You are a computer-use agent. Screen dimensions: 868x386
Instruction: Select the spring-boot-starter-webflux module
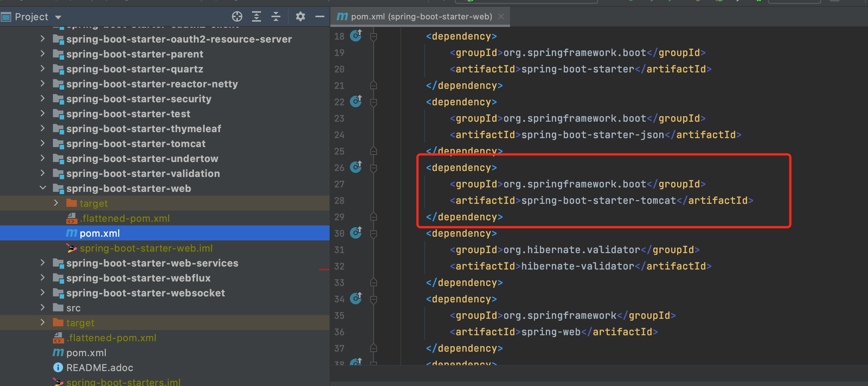(165, 278)
